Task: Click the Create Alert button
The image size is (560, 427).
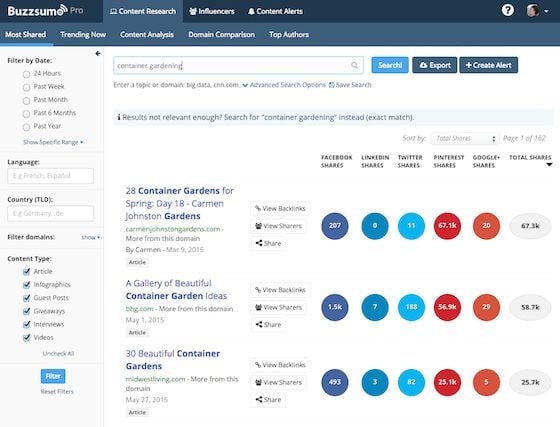Action: pos(489,65)
